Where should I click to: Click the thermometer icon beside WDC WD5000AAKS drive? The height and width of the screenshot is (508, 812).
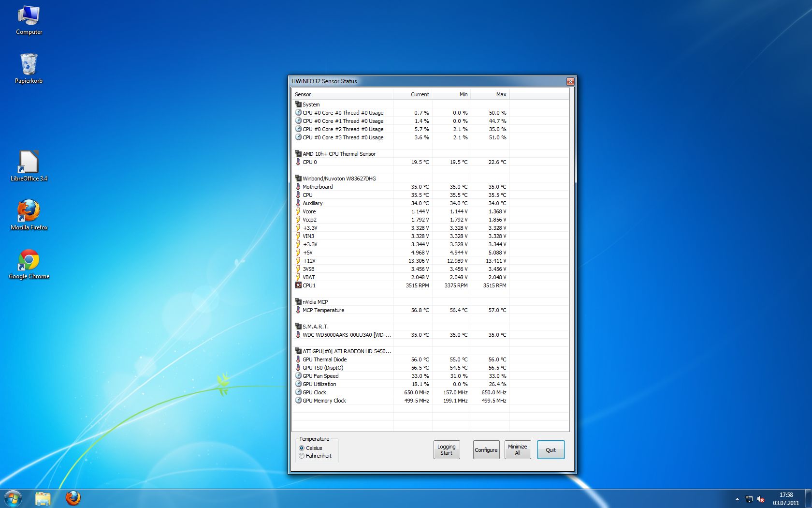tap(298, 334)
